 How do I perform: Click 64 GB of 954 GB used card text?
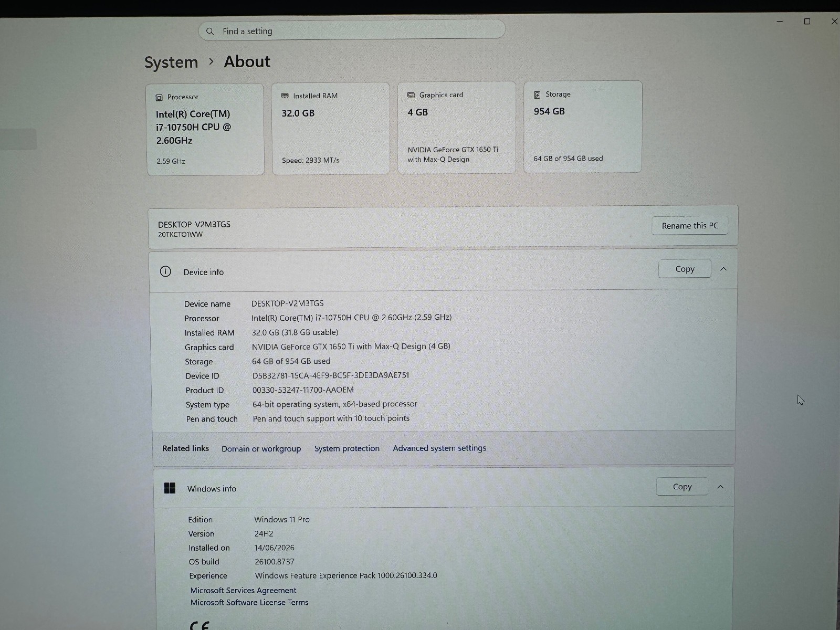pos(568,159)
